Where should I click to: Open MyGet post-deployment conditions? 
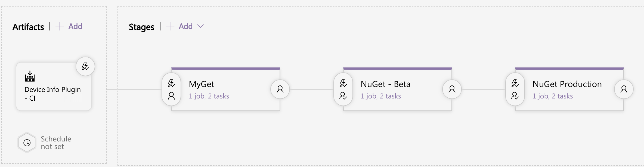(280, 89)
